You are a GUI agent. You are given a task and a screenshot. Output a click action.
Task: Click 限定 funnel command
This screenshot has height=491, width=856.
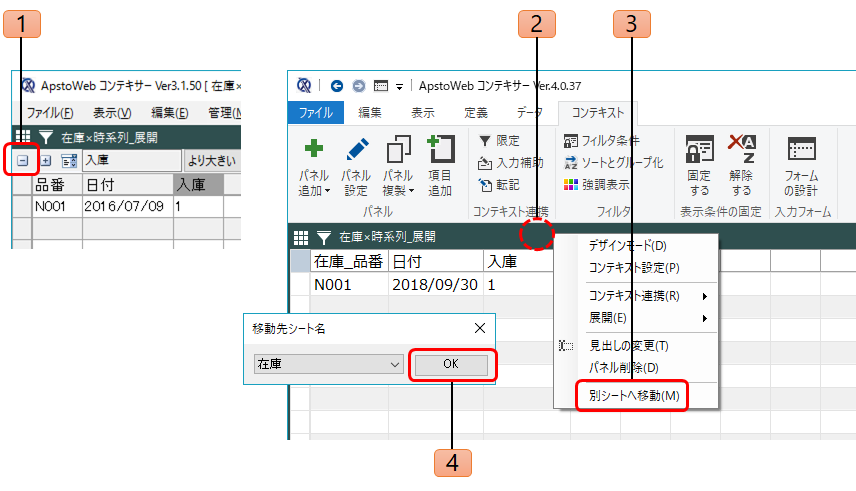click(x=499, y=141)
